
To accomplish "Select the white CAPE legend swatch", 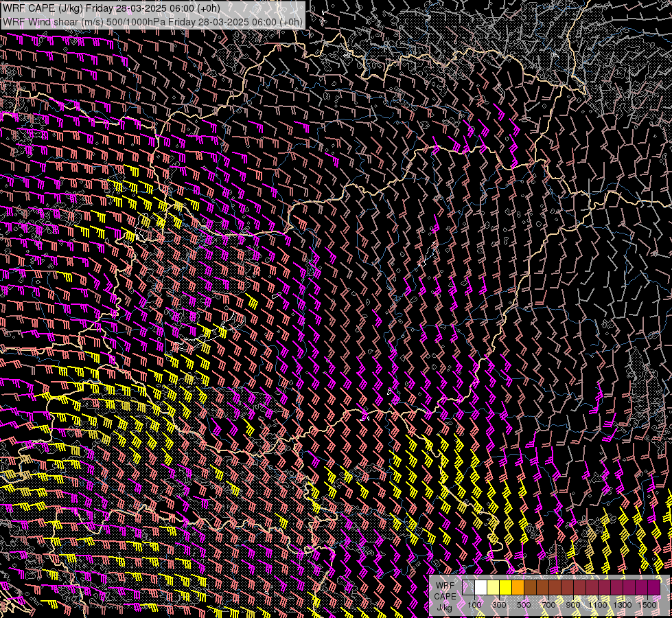I will [481, 587].
